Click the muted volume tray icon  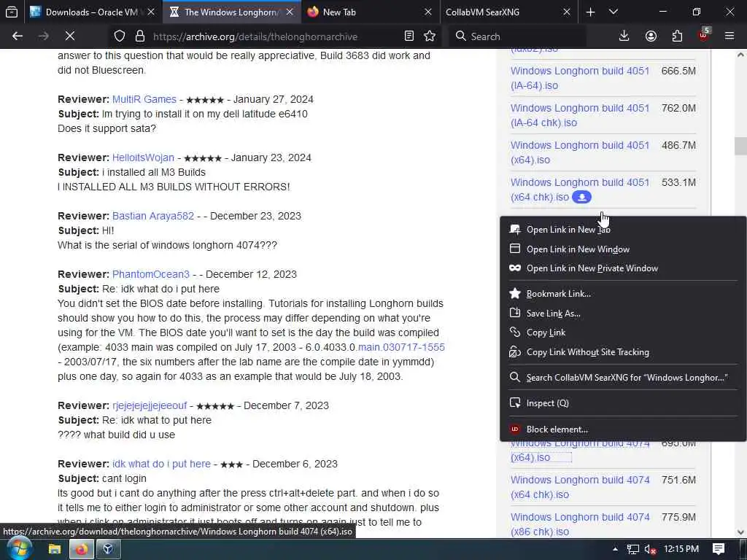tap(650, 550)
